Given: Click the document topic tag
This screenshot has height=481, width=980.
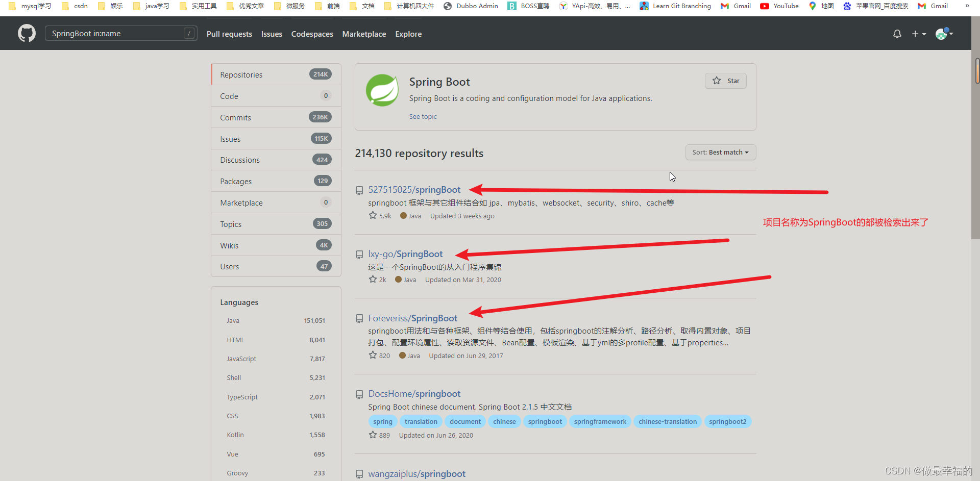Looking at the screenshot, I should (x=465, y=421).
